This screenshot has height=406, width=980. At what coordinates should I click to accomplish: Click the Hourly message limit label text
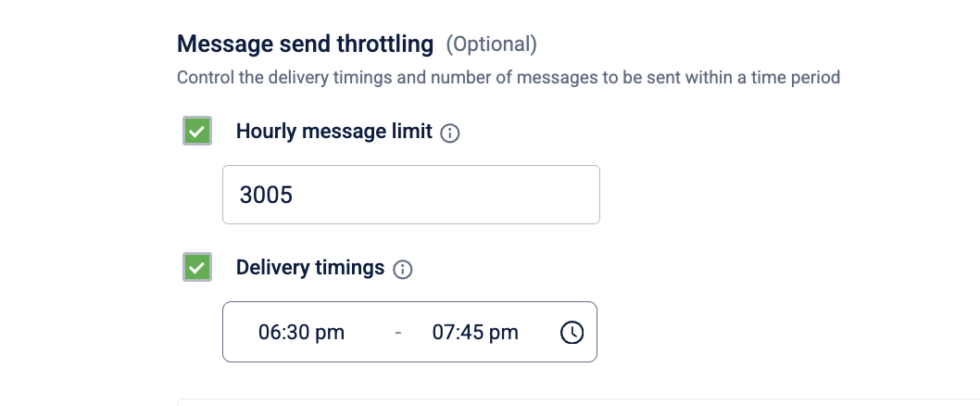[x=333, y=132]
